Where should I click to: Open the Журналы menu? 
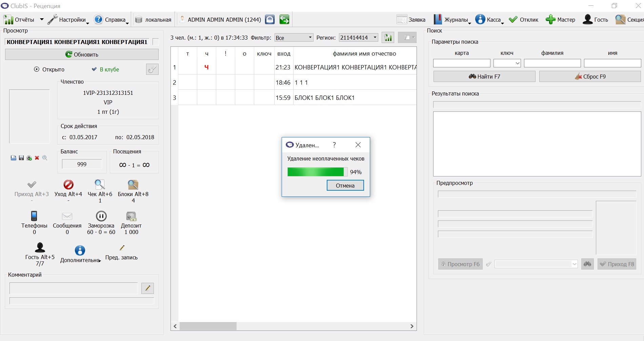click(452, 20)
